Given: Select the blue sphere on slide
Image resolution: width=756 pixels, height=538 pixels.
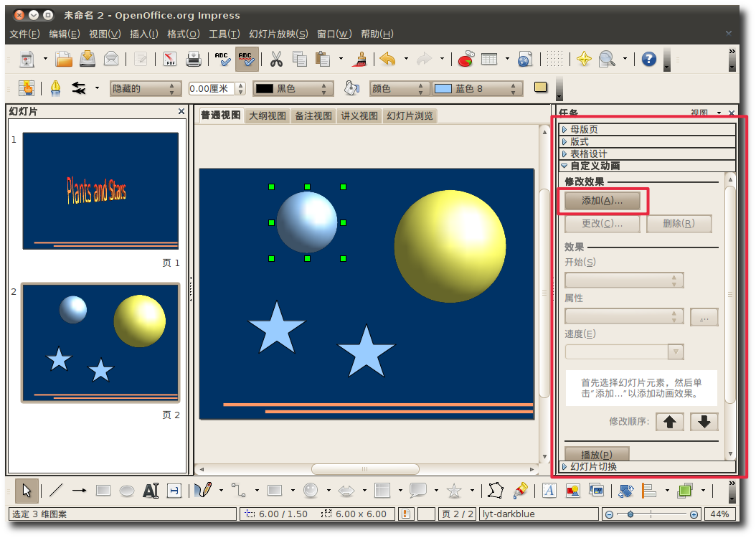Looking at the screenshot, I should tap(307, 222).
